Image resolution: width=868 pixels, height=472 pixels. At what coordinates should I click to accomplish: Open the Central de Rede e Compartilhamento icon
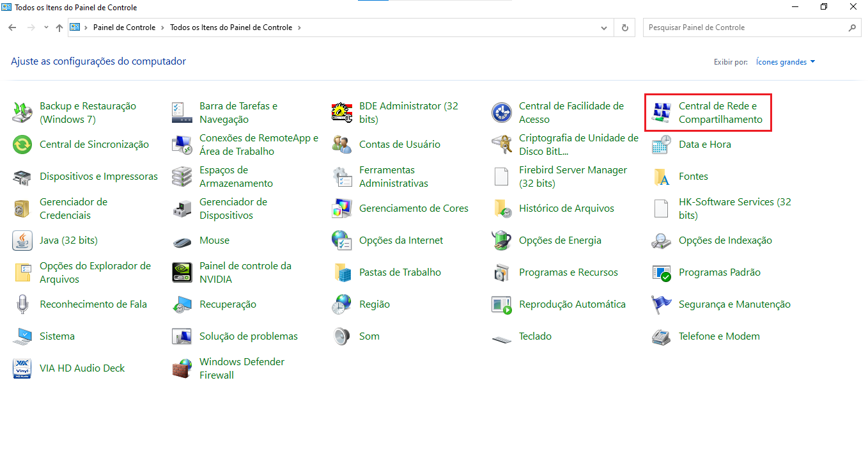click(x=661, y=113)
